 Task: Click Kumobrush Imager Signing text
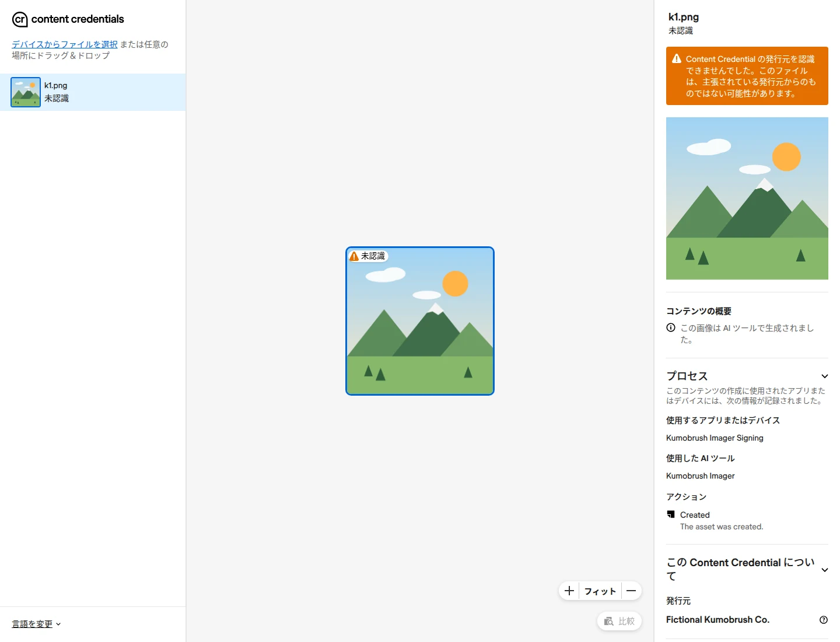point(715,438)
